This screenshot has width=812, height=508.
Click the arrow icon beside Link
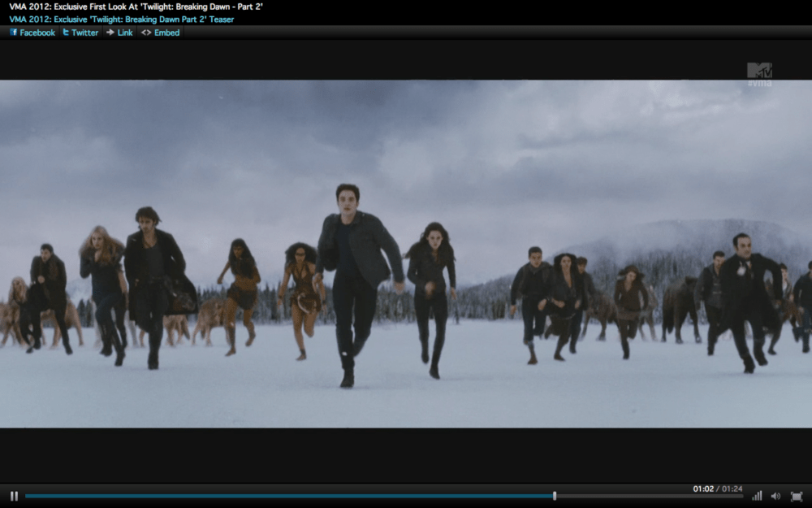point(110,33)
